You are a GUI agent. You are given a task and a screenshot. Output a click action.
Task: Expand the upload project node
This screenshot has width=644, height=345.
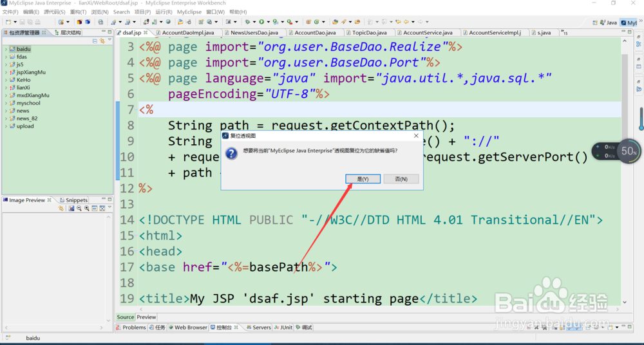tap(6, 127)
